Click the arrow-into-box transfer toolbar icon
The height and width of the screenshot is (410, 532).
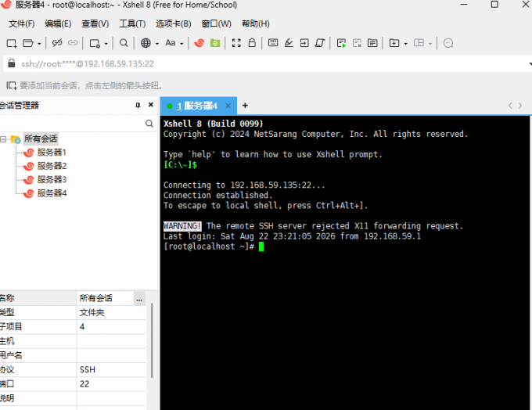click(304, 43)
